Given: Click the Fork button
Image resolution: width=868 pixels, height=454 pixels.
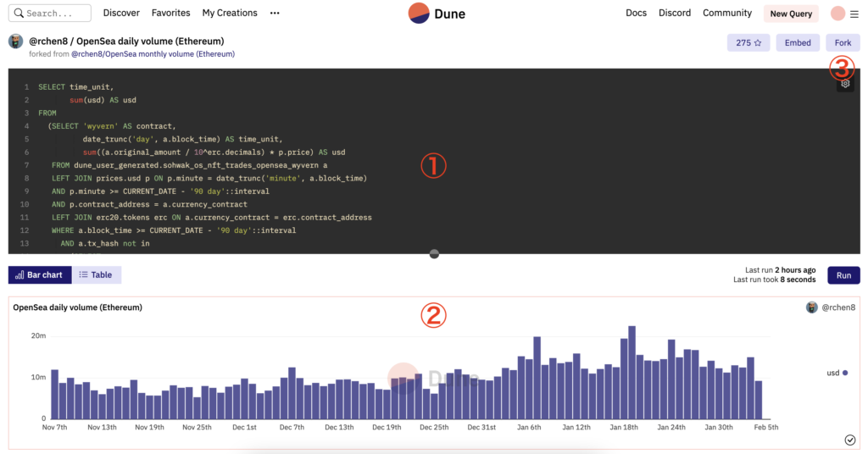Looking at the screenshot, I should [843, 42].
